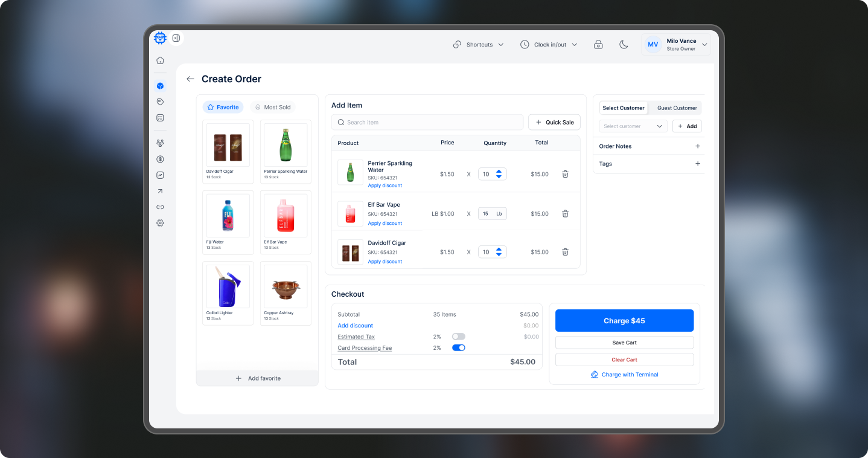Click the lock register icon in header
This screenshot has height=458, width=868.
(598, 45)
